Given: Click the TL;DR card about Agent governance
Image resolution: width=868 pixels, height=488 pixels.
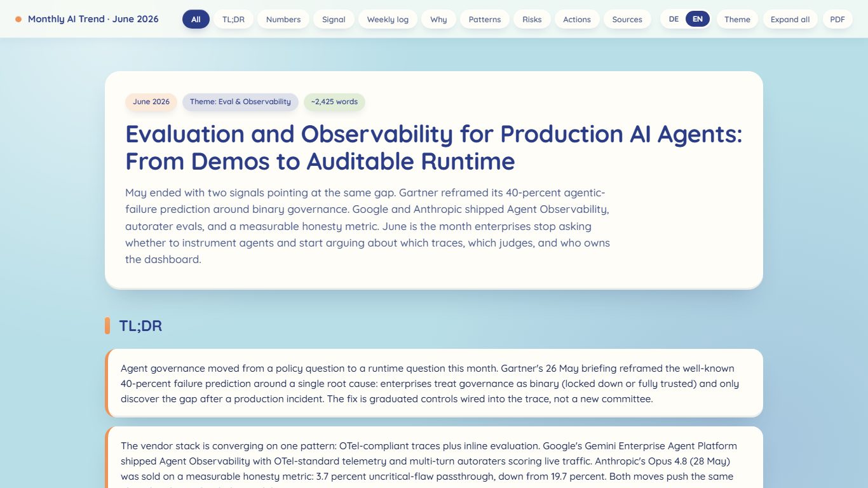Looking at the screenshot, I should [434, 383].
